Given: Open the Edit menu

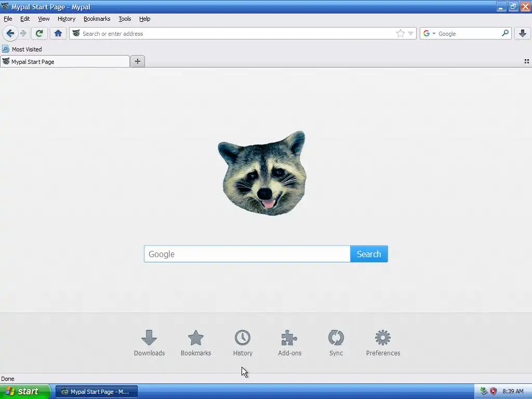Looking at the screenshot, I should [x=25, y=19].
